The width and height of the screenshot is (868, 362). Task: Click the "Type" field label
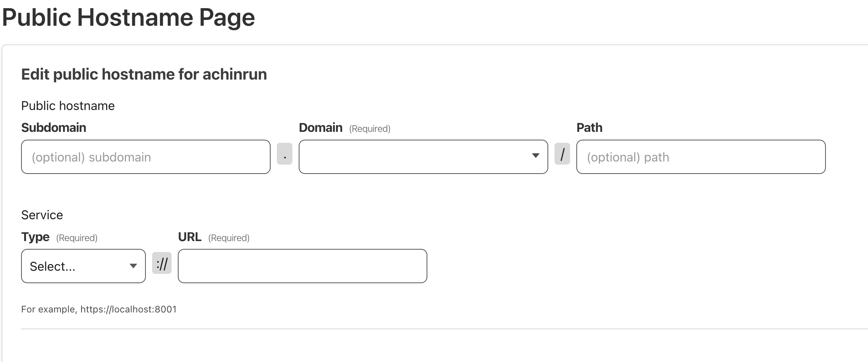[x=35, y=237]
